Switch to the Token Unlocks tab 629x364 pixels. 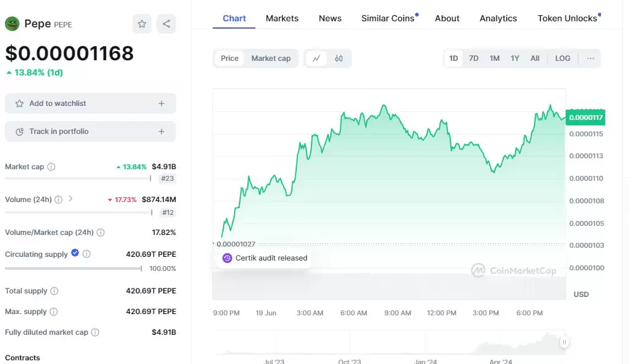tap(567, 18)
